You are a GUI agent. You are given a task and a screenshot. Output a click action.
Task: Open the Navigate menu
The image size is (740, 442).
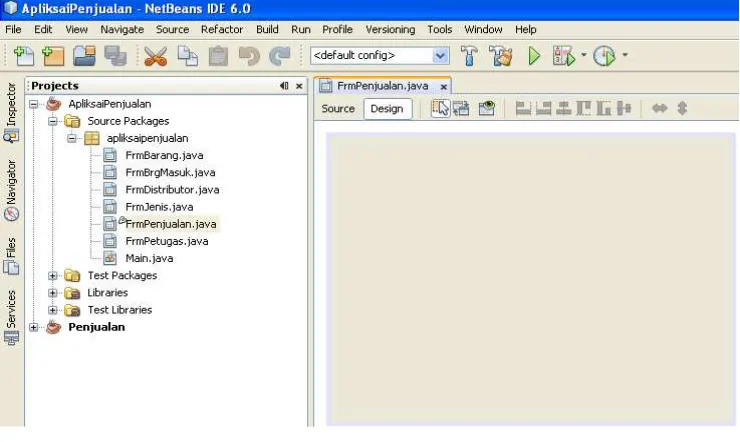point(122,29)
